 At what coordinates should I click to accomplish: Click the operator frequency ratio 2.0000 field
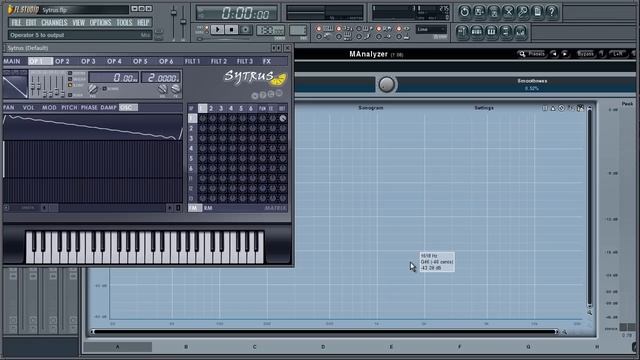point(161,78)
